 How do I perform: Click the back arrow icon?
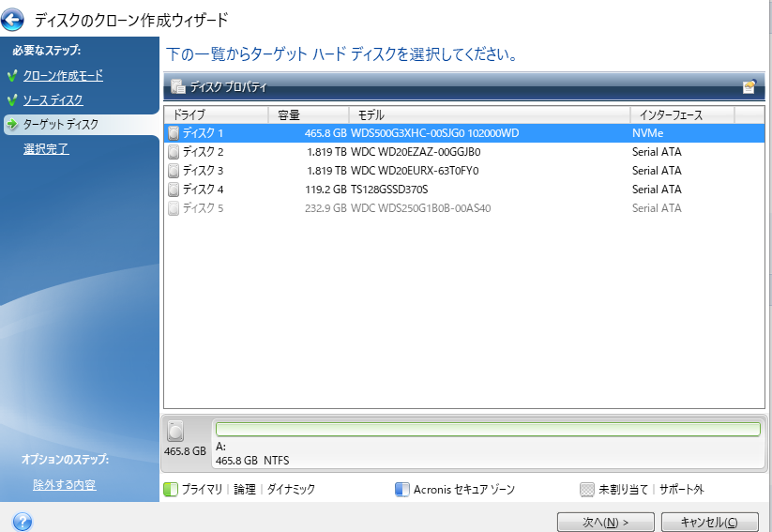(12, 20)
